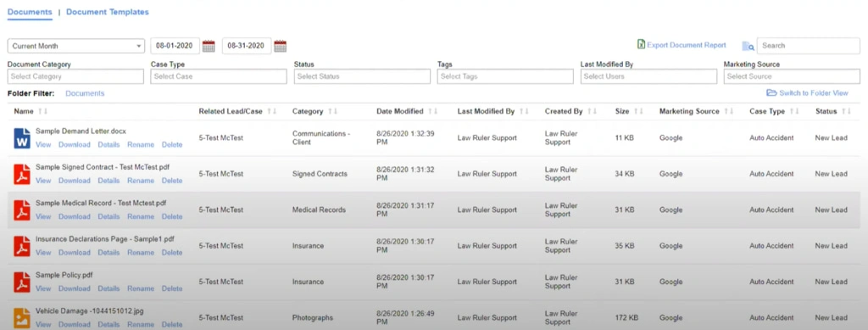Click the end date field 08-31-2020

[247, 46]
